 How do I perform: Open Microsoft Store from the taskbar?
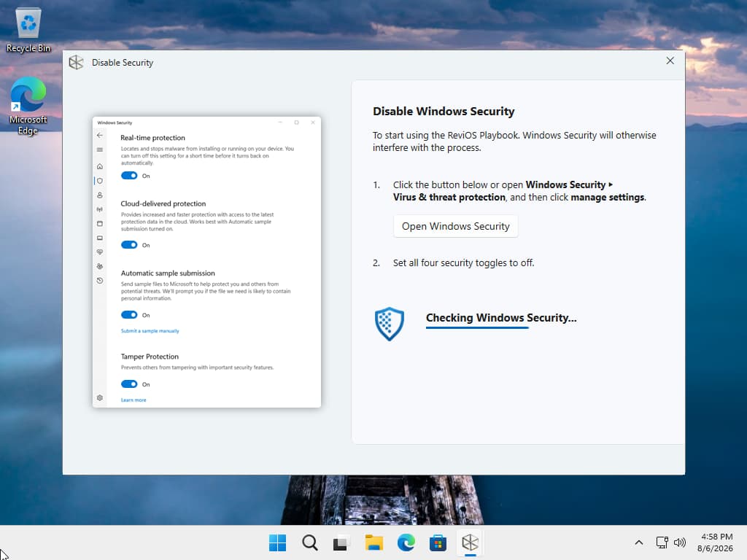[x=438, y=542]
